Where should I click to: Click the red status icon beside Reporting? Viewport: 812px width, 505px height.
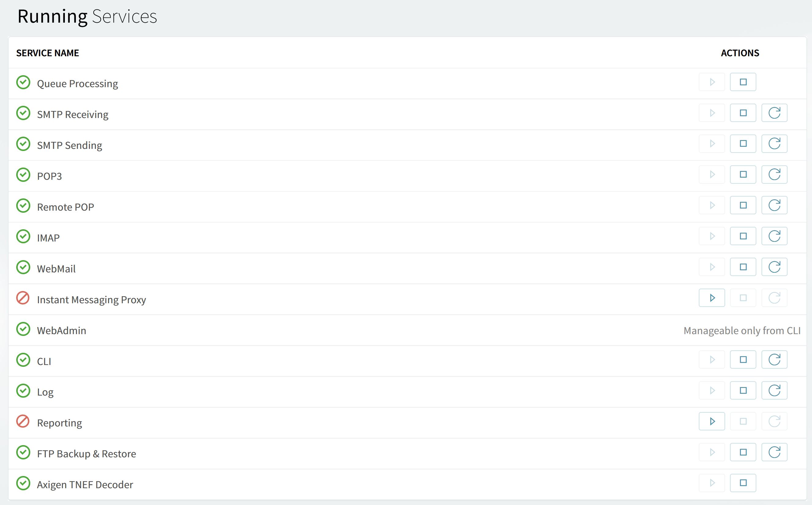click(x=23, y=421)
